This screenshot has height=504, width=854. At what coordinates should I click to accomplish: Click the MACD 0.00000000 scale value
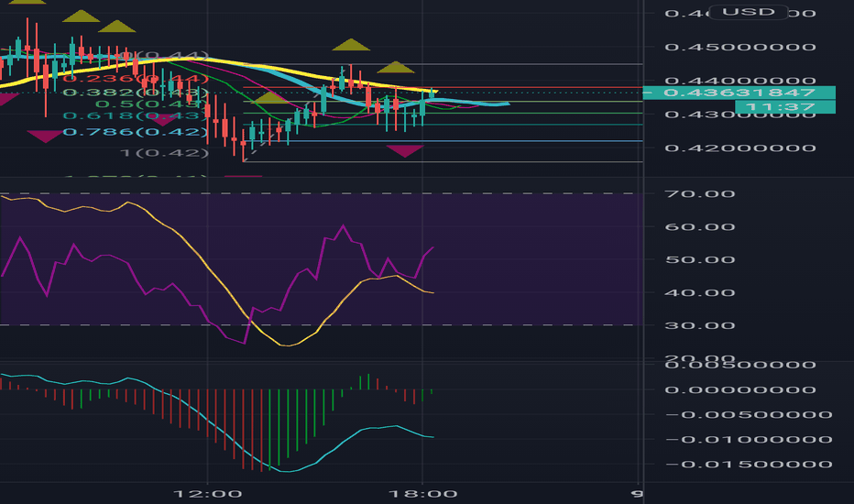[x=739, y=390]
